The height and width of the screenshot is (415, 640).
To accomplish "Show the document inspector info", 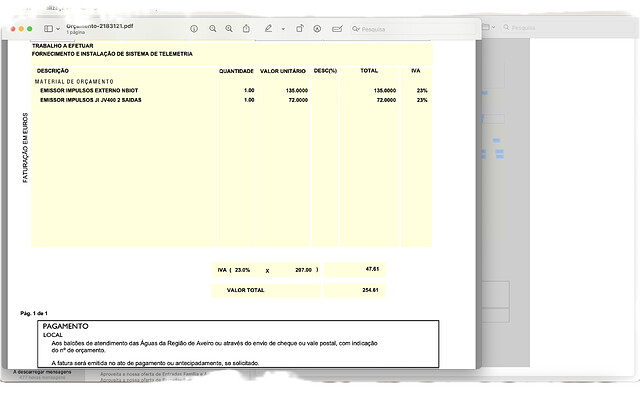I will (194, 29).
